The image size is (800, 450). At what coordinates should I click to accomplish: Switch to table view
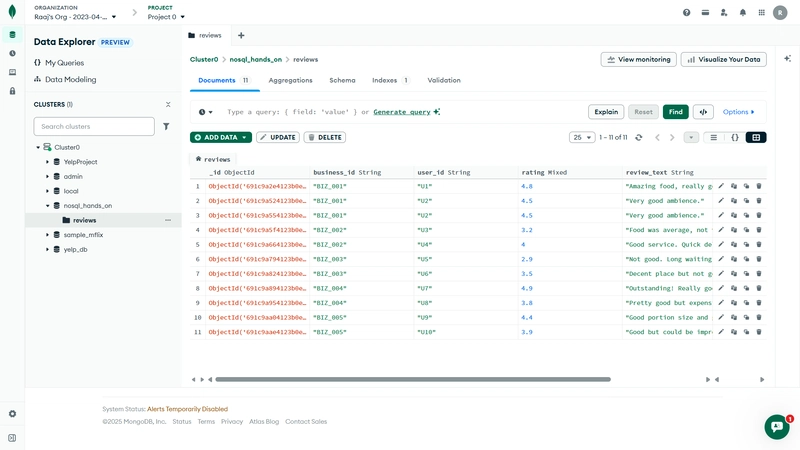(x=756, y=137)
